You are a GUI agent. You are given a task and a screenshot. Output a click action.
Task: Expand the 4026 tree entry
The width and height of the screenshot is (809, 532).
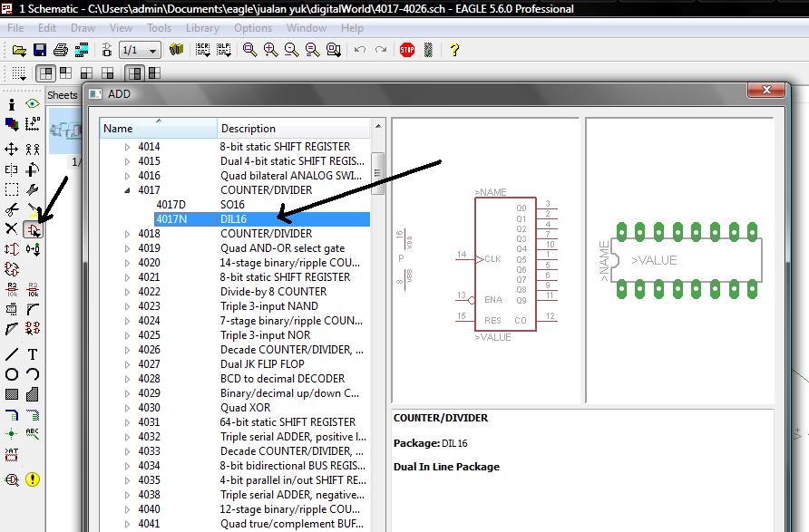tap(128, 350)
